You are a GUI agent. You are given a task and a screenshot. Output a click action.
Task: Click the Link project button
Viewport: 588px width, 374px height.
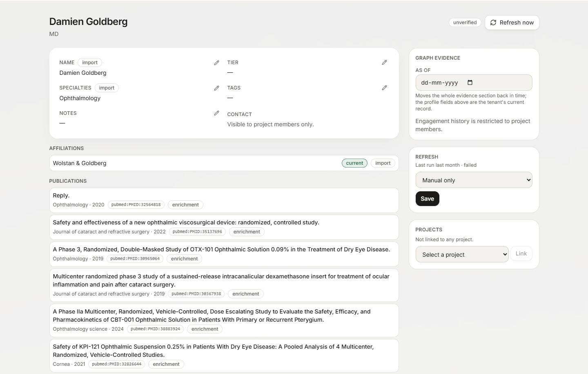pyautogui.click(x=521, y=253)
